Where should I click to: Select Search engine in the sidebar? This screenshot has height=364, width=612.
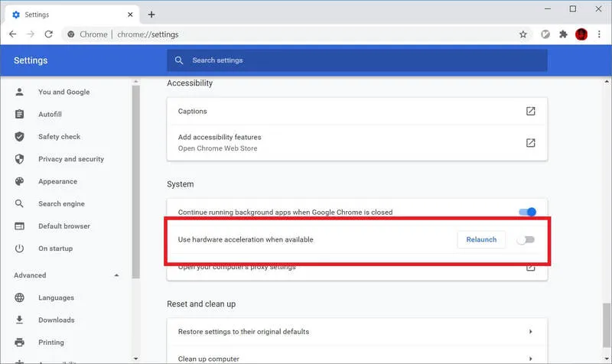point(61,203)
